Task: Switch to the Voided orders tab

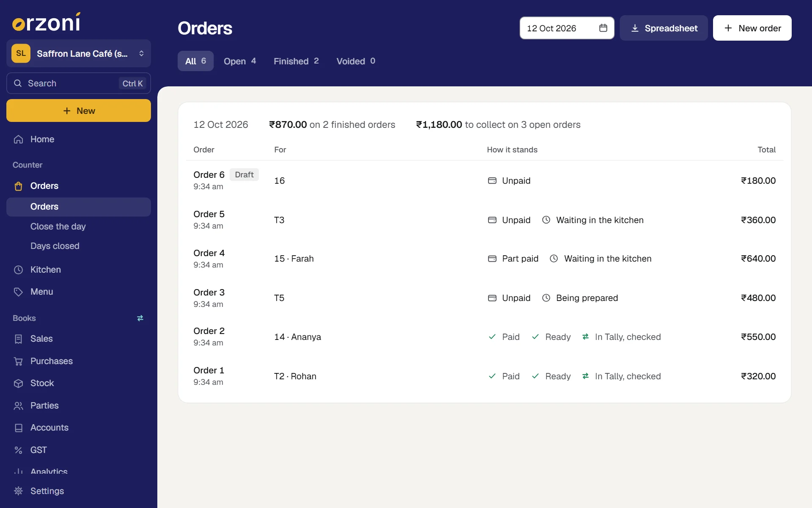Action: click(356, 61)
